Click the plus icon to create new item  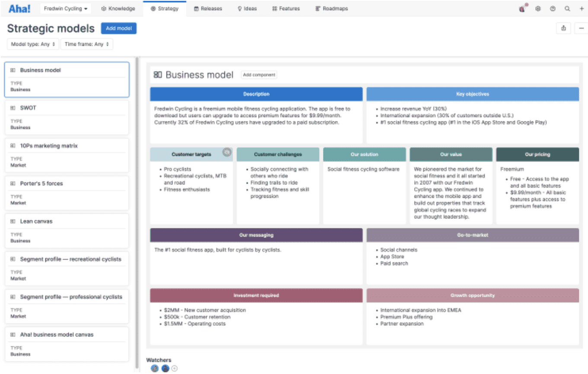point(582,8)
